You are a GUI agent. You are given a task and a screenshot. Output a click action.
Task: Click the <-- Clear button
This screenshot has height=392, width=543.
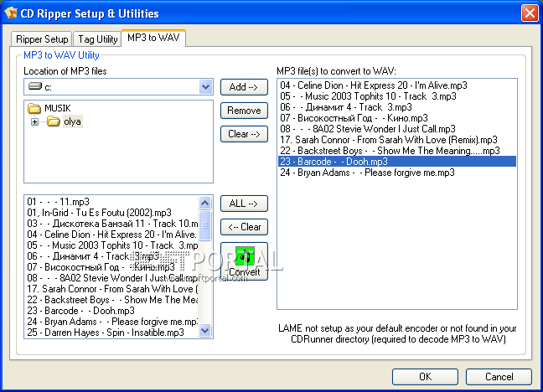244,227
